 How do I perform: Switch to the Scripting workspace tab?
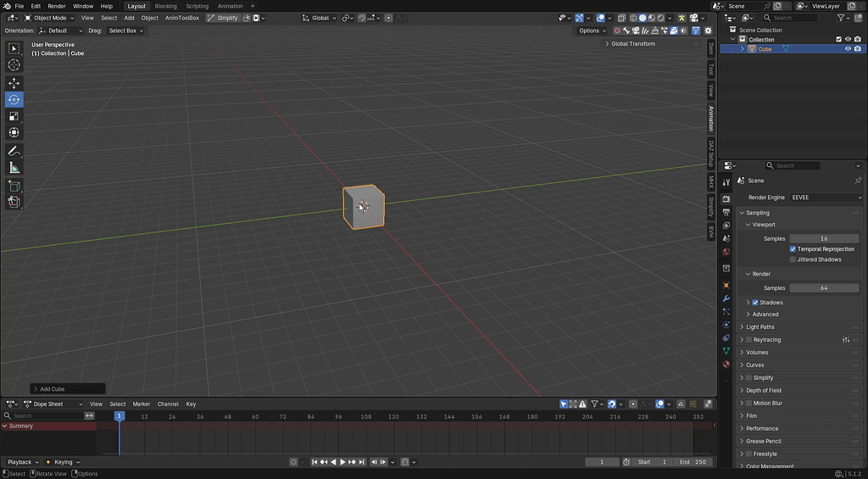point(197,6)
